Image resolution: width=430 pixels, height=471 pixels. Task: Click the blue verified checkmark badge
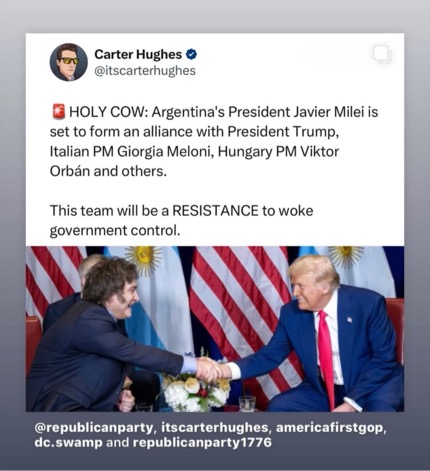coord(191,54)
